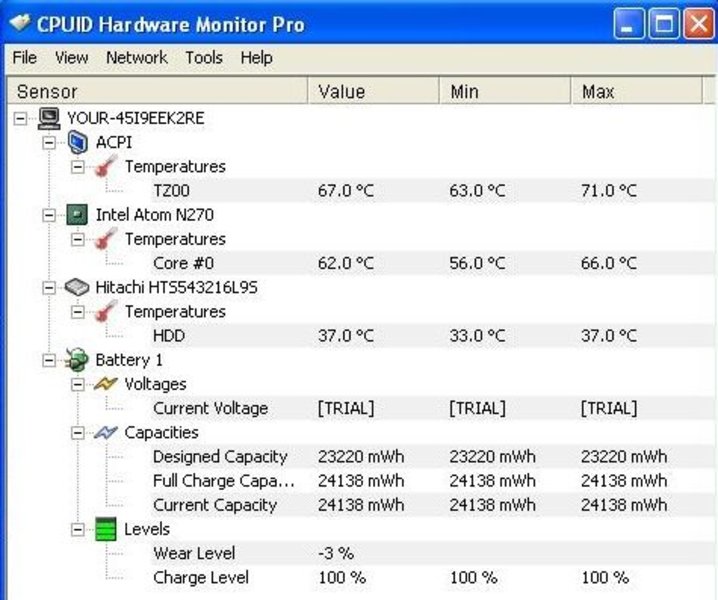Click the Capacities label

[161, 432]
